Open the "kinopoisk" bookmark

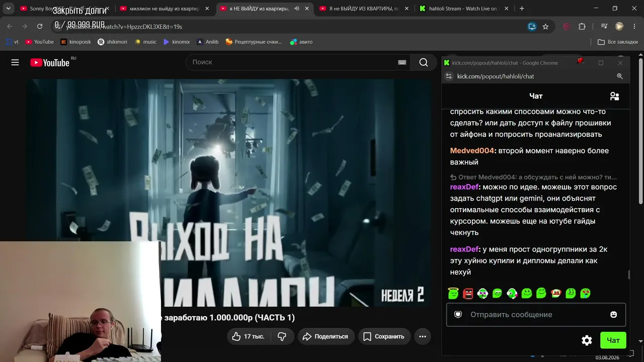(x=76, y=42)
